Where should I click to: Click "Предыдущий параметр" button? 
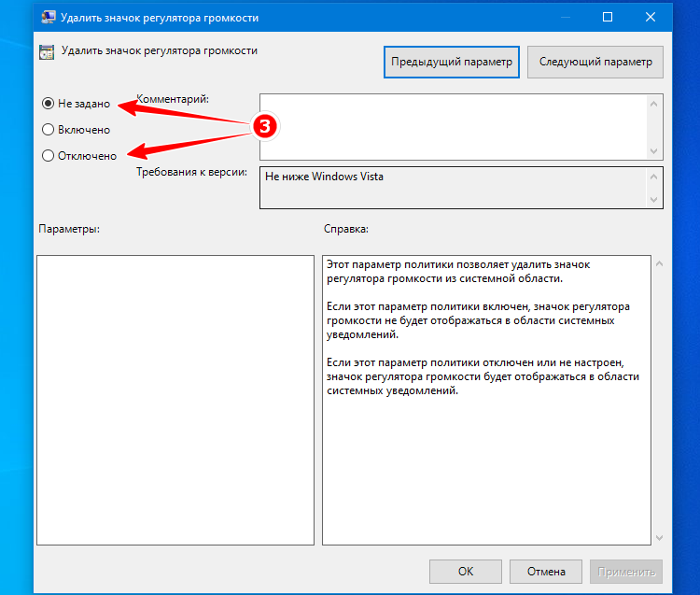pos(452,62)
